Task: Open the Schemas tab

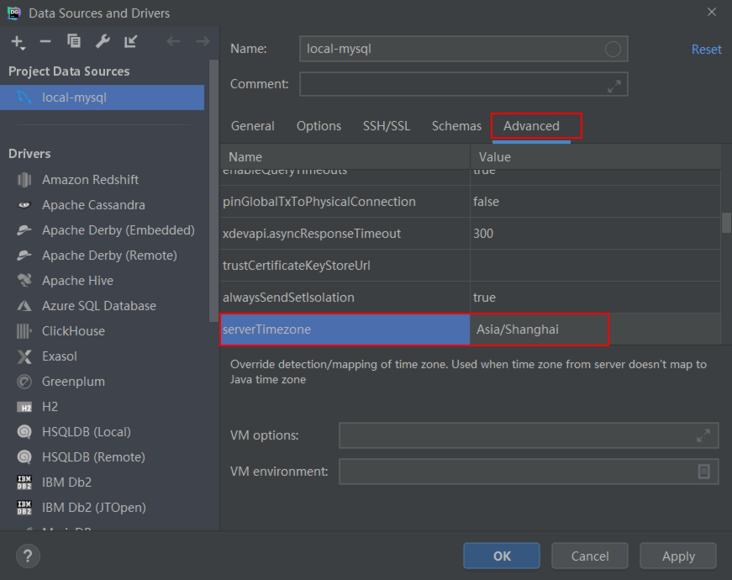Action: (456, 126)
